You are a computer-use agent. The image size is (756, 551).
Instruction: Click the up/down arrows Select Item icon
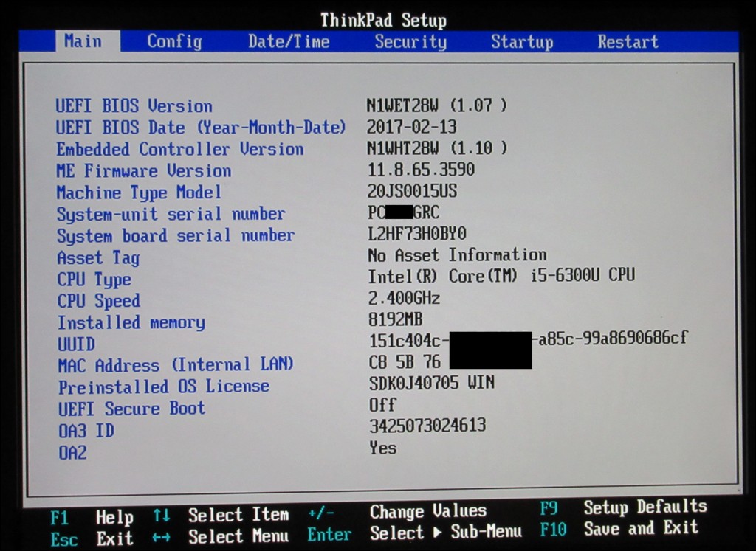162,516
